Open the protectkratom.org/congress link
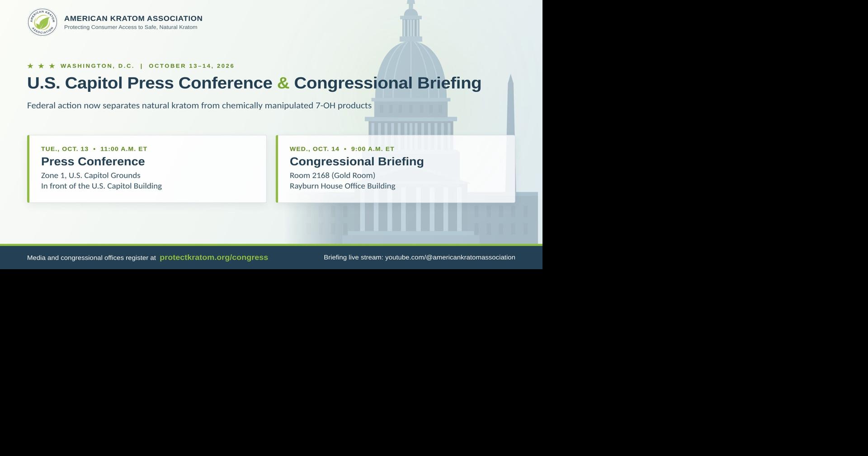Image resolution: width=868 pixels, height=456 pixels. click(214, 257)
